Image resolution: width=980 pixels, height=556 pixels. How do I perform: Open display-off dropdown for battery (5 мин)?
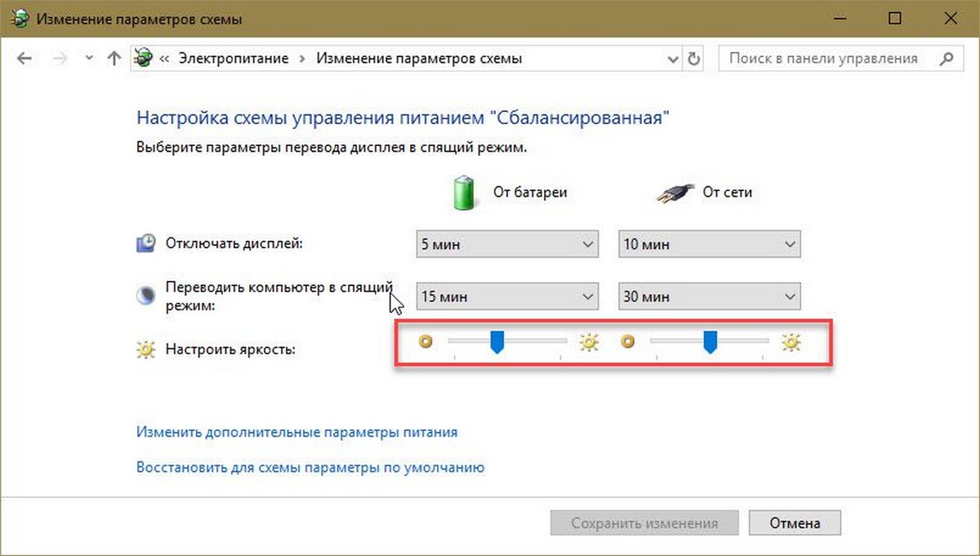pyautogui.click(x=507, y=244)
